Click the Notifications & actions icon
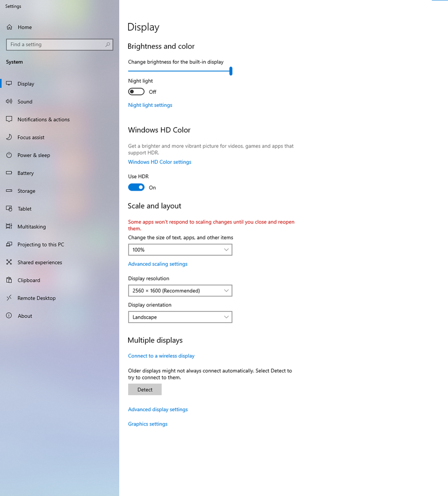The width and height of the screenshot is (448, 496). (x=9, y=119)
